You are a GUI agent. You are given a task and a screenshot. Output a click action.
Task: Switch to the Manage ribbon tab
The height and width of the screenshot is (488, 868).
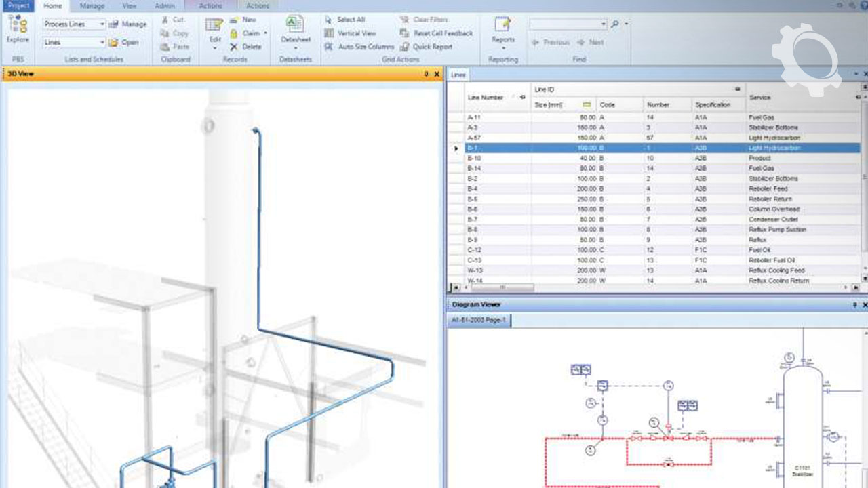pos(92,6)
